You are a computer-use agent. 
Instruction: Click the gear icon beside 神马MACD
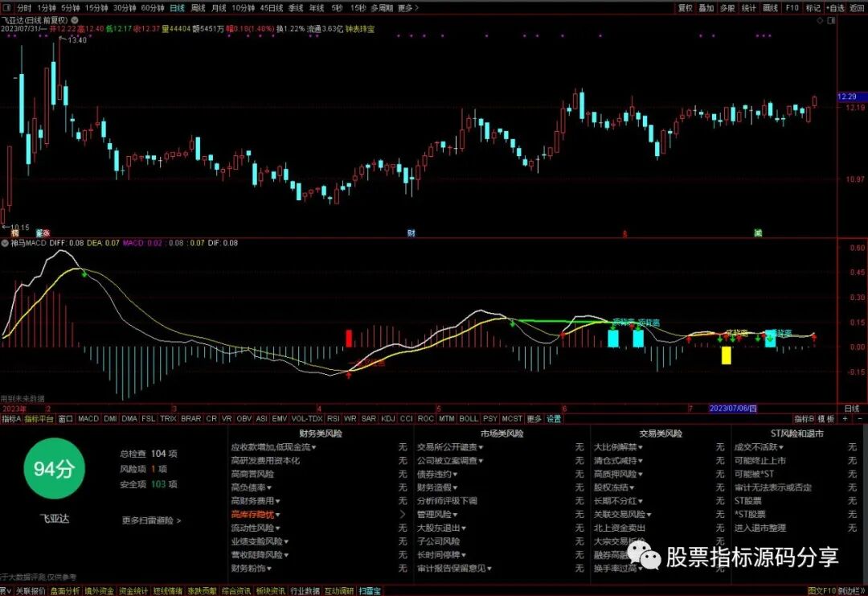[x=5, y=243]
